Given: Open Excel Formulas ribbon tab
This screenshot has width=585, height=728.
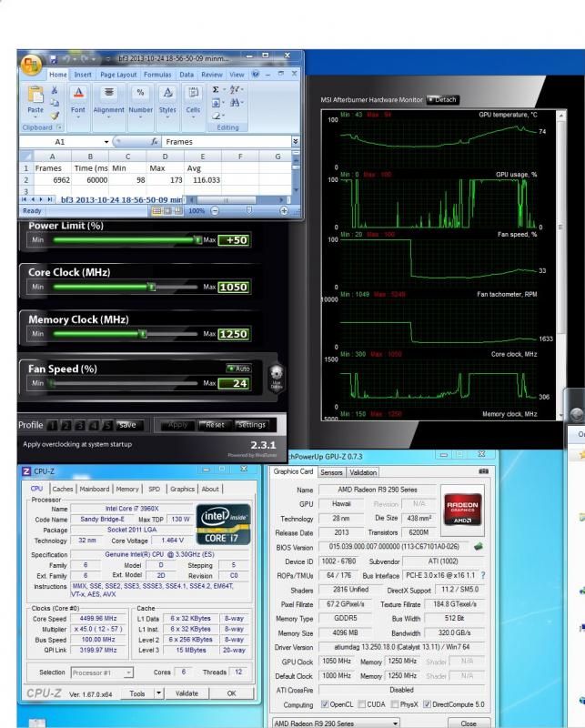Looking at the screenshot, I should pos(157,75).
